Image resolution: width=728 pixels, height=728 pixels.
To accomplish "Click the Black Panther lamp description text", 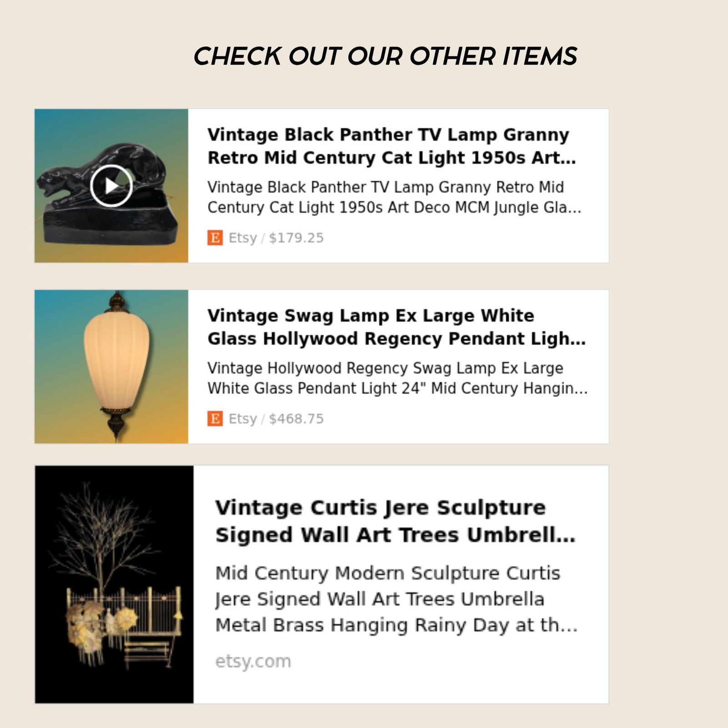I will click(394, 197).
